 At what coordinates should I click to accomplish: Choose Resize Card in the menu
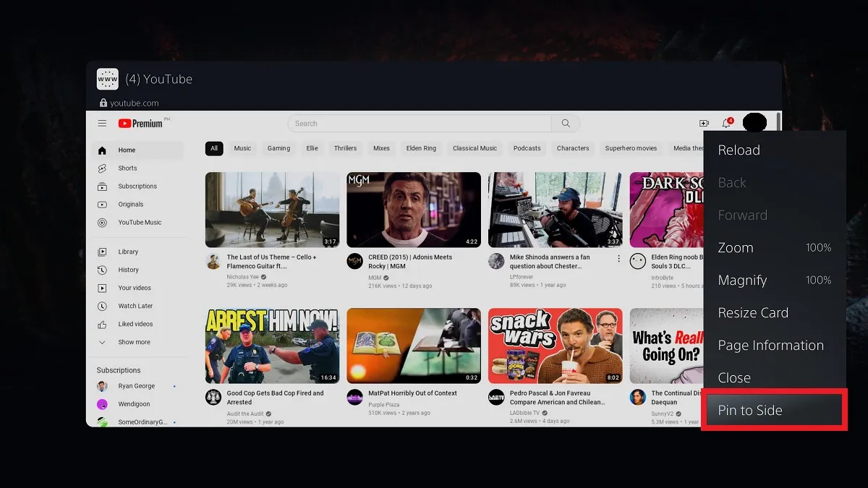tap(753, 313)
